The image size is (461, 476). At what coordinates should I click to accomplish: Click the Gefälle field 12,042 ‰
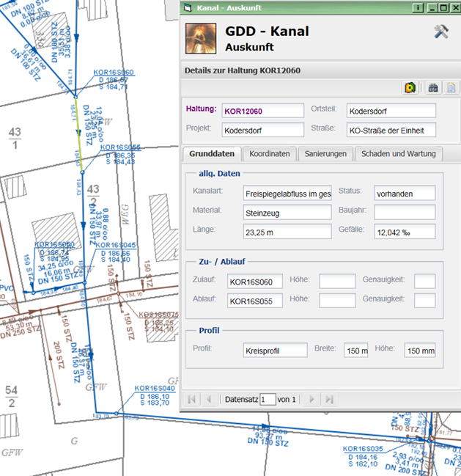tap(405, 232)
